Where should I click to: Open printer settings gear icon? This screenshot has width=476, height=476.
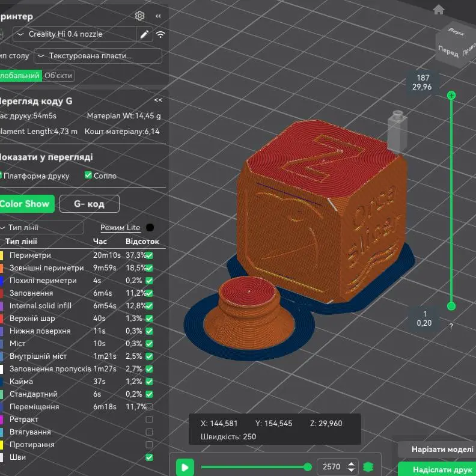pos(139,16)
